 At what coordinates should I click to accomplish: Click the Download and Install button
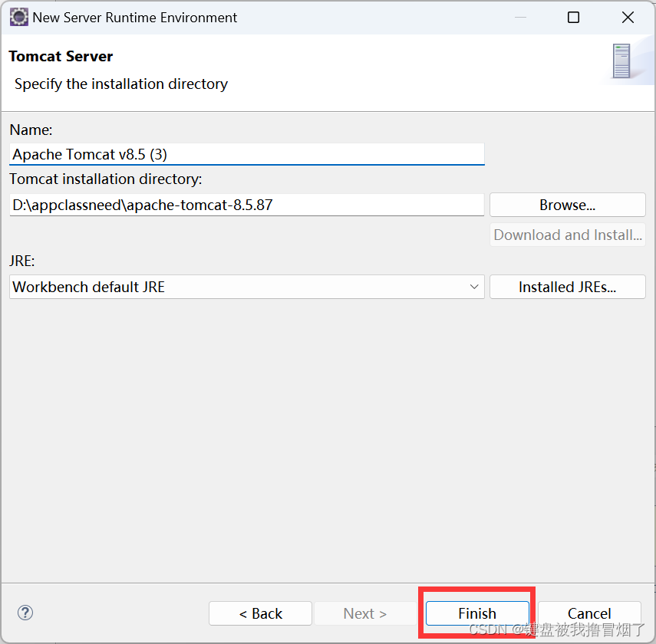[567, 235]
